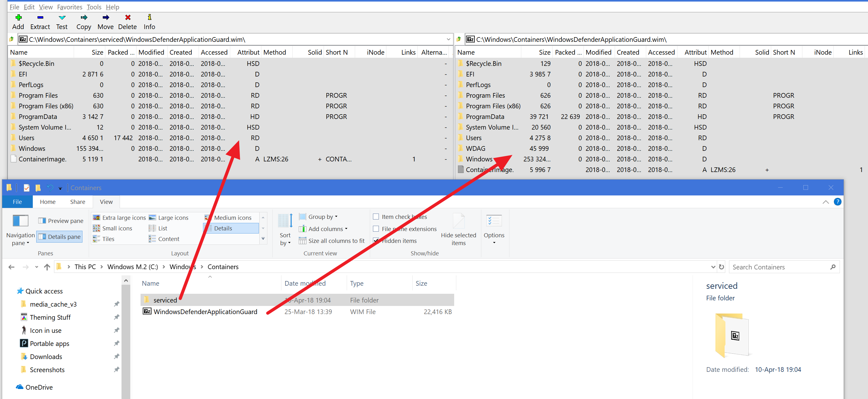Go up one folder in Explorer
The image size is (868, 399).
coord(47,267)
